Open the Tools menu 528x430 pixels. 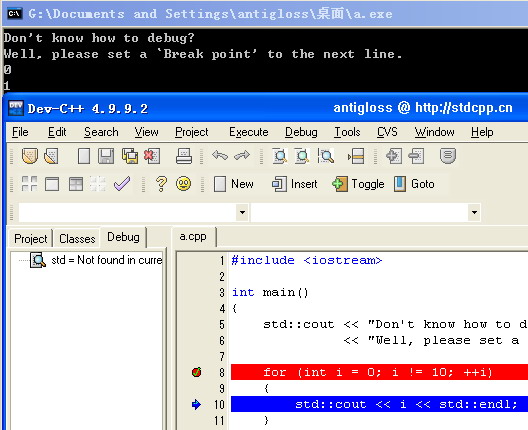pos(347,132)
